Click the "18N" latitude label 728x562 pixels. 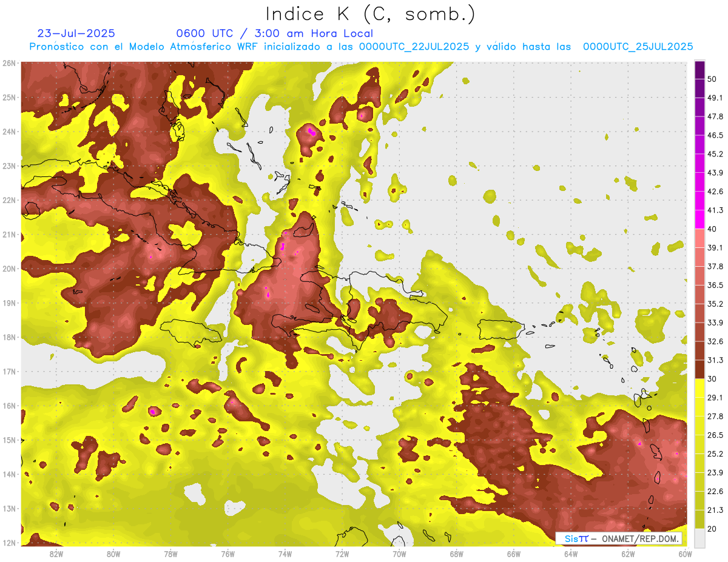[9, 337]
